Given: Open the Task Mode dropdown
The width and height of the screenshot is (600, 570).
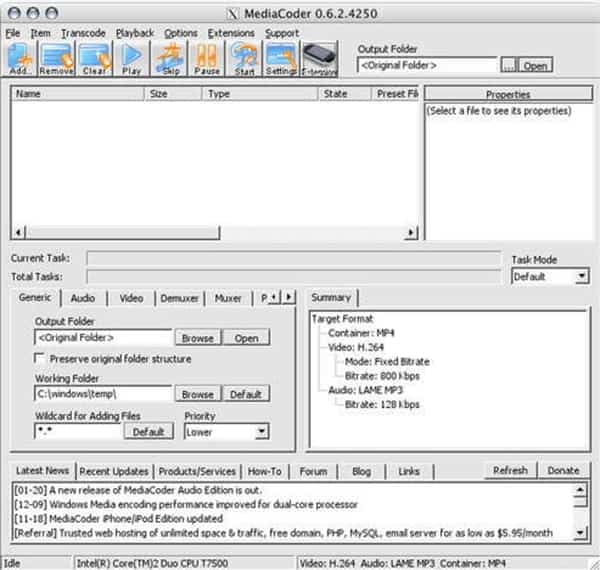Looking at the screenshot, I should pyautogui.click(x=582, y=276).
